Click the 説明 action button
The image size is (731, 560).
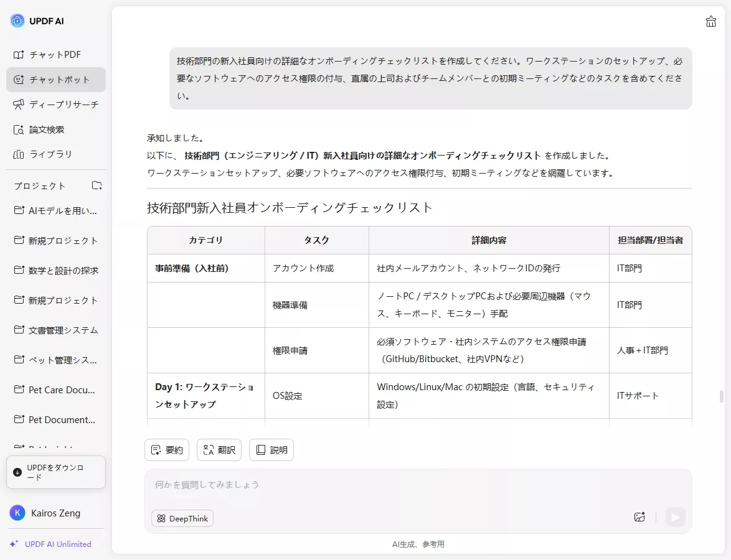click(x=271, y=450)
